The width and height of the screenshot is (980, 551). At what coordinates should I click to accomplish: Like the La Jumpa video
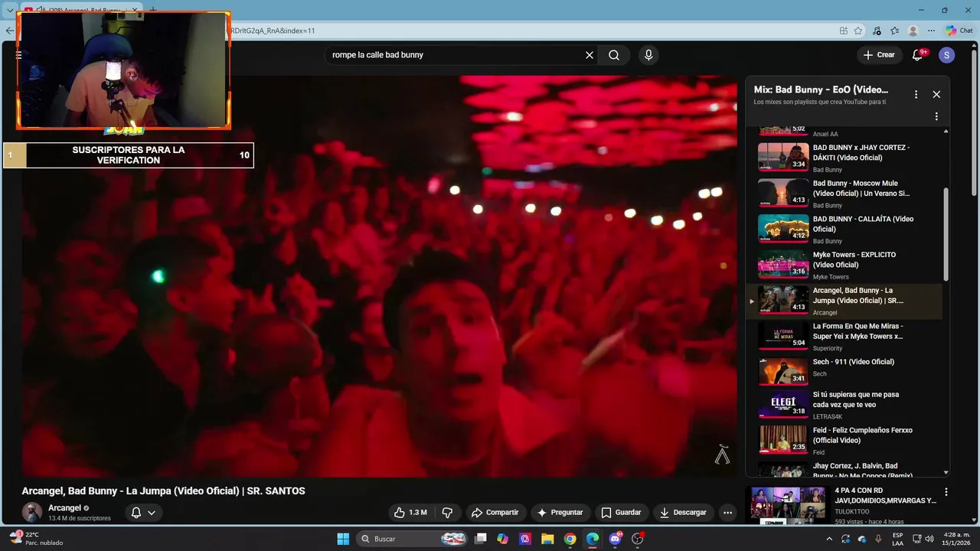coord(410,513)
